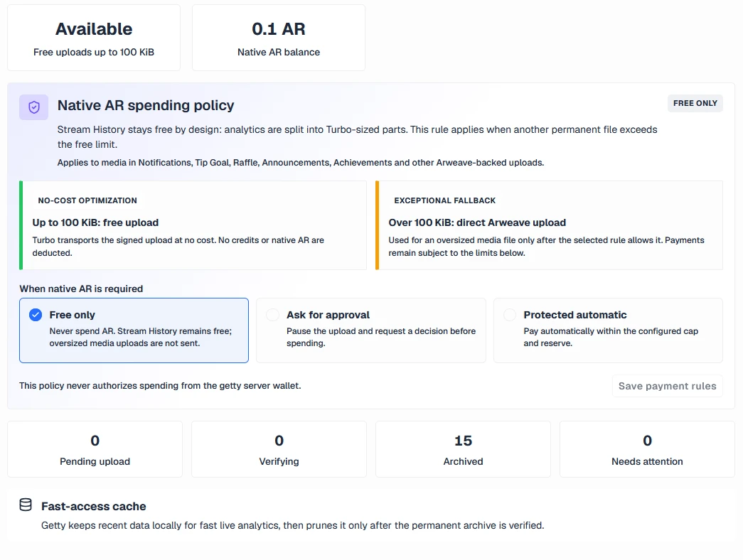Click the 'Fast-access cache' heading
Screen dimensions: 743x560
click(x=94, y=507)
